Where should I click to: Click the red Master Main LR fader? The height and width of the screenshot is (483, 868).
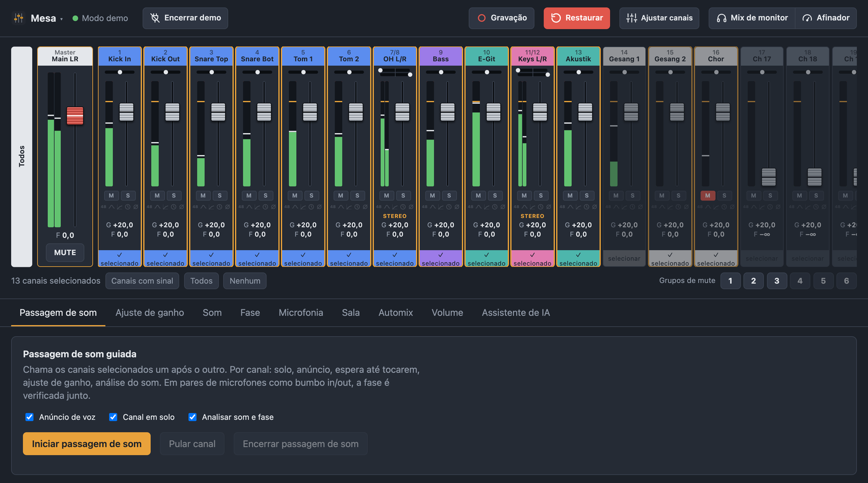coord(75,115)
